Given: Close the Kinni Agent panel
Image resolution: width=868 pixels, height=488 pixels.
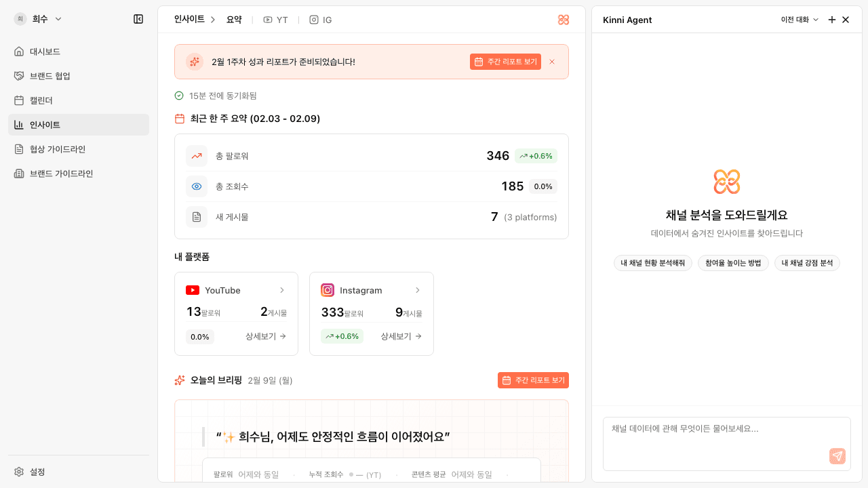Looking at the screenshot, I should (846, 20).
